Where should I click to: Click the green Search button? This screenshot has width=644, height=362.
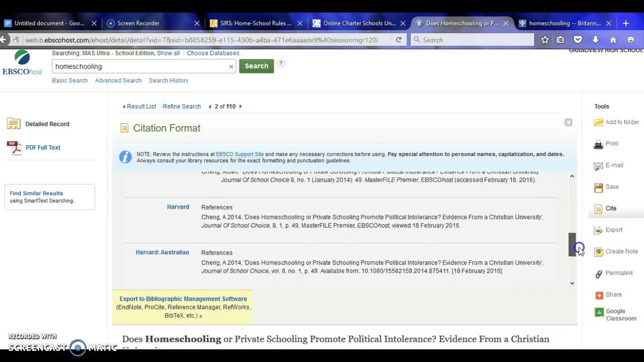click(257, 66)
